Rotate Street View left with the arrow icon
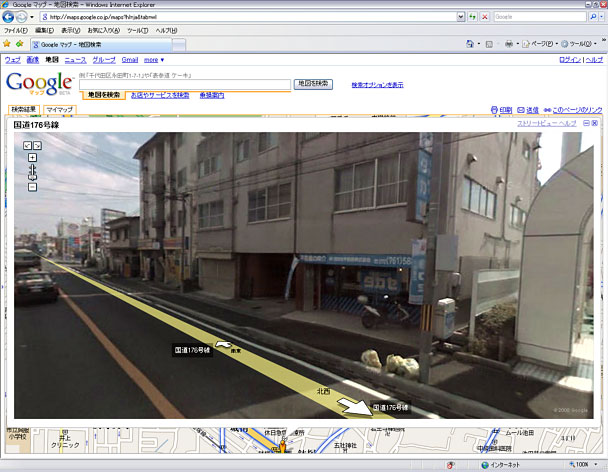 (27, 145)
